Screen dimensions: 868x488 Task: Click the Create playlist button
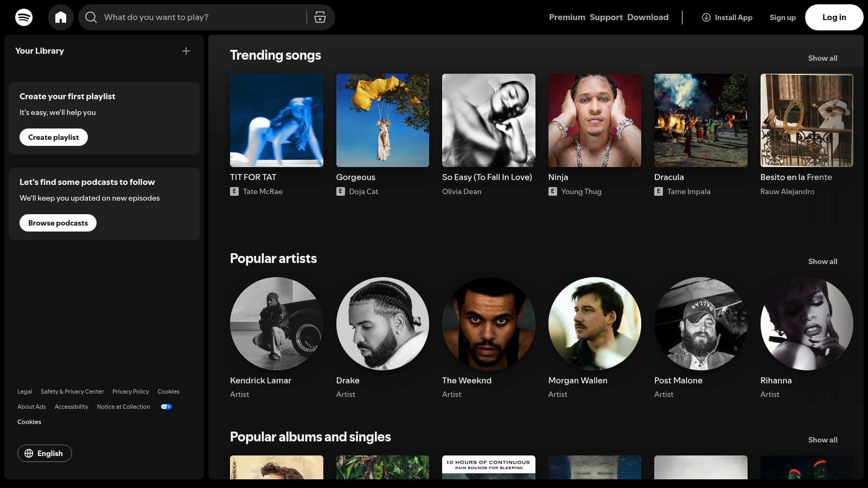pos(54,137)
